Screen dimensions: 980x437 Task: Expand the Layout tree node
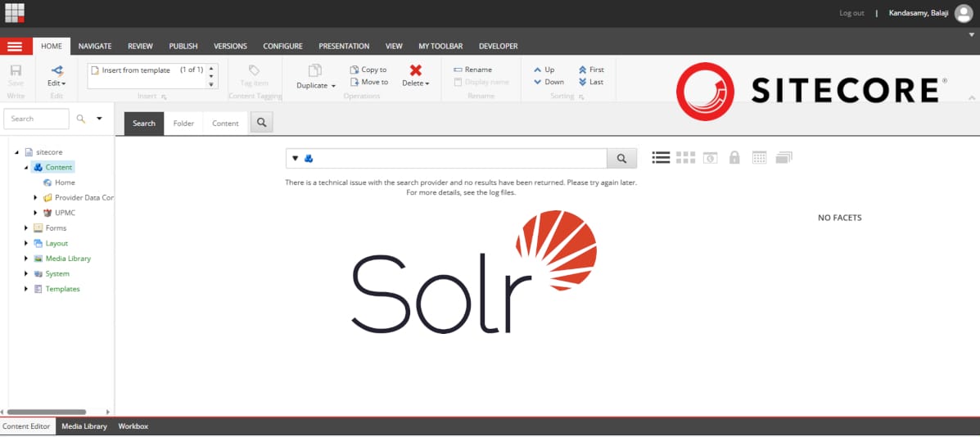[x=26, y=244]
